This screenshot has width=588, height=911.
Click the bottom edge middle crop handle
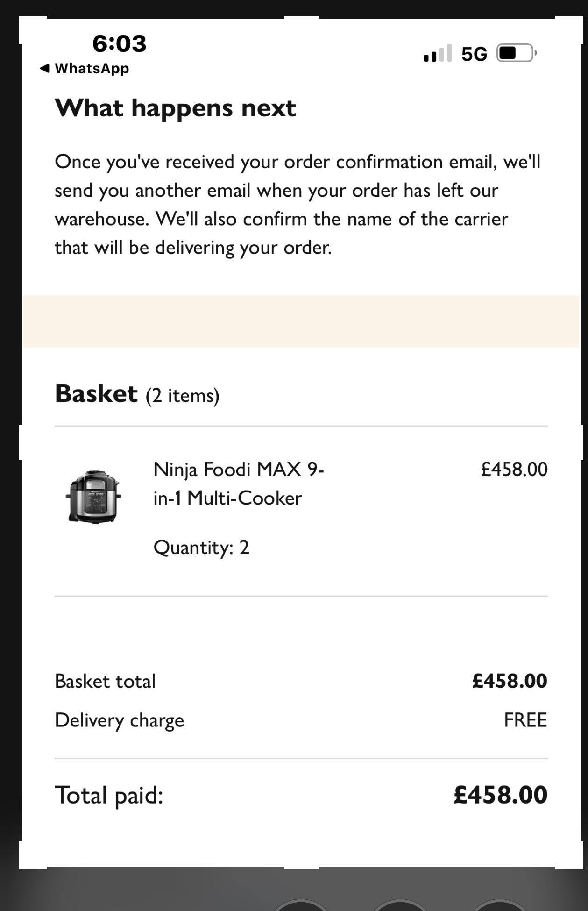click(301, 868)
